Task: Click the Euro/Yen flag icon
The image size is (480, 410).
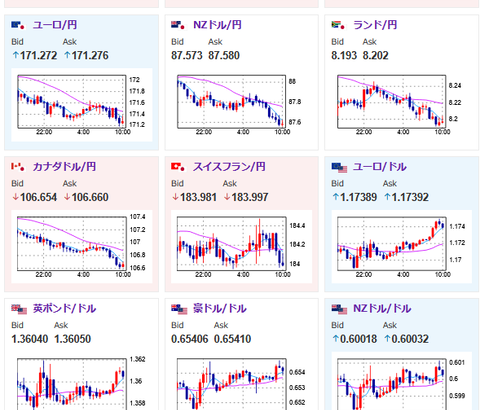Action: coord(18,25)
